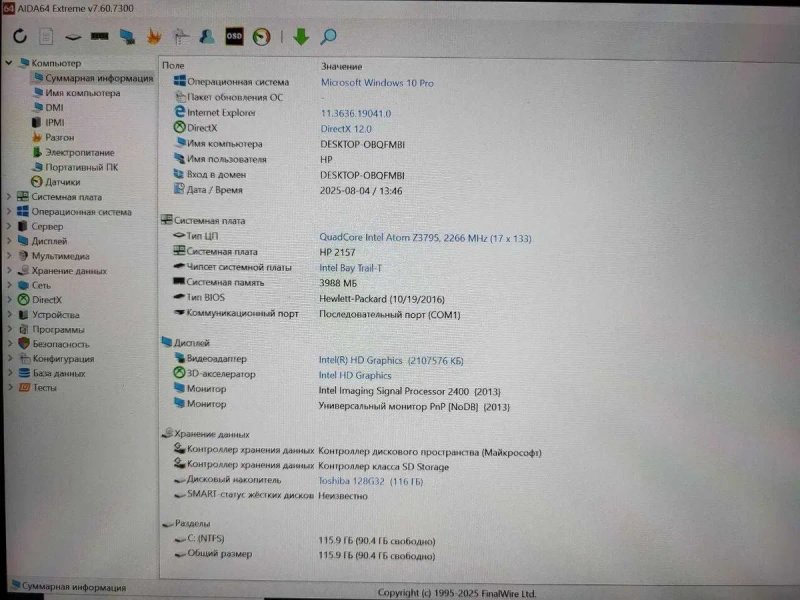Image resolution: width=800 pixels, height=600 pixels.
Task: Select the Системная память row
Action: [x=265, y=283]
